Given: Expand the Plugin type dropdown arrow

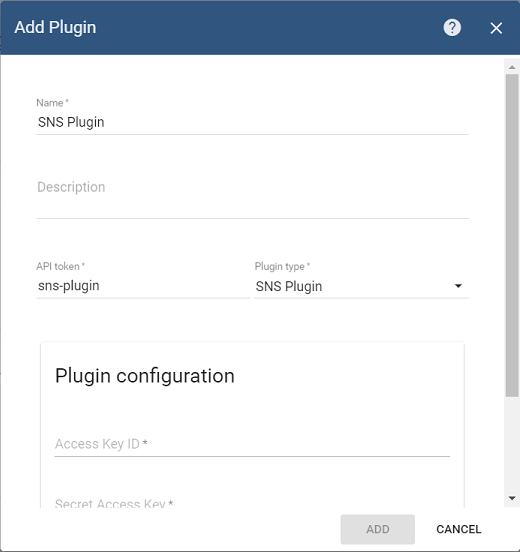Looking at the screenshot, I should (458, 286).
